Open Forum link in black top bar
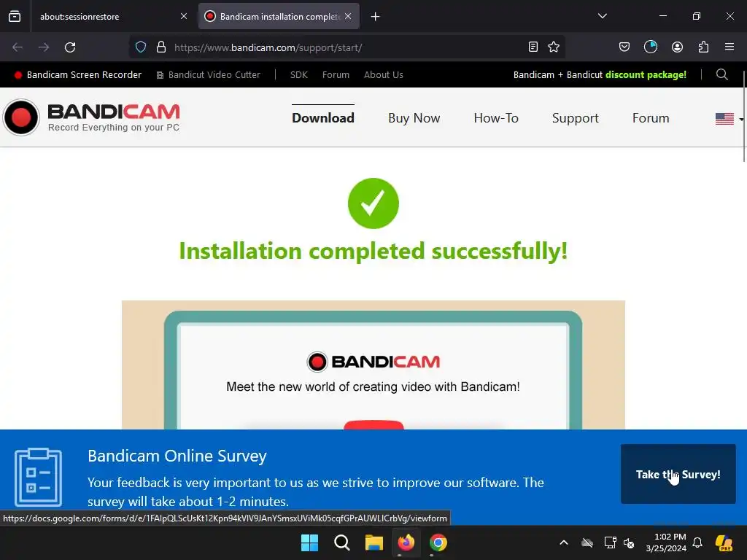Screen dimensions: 747x560 [336, 75]
